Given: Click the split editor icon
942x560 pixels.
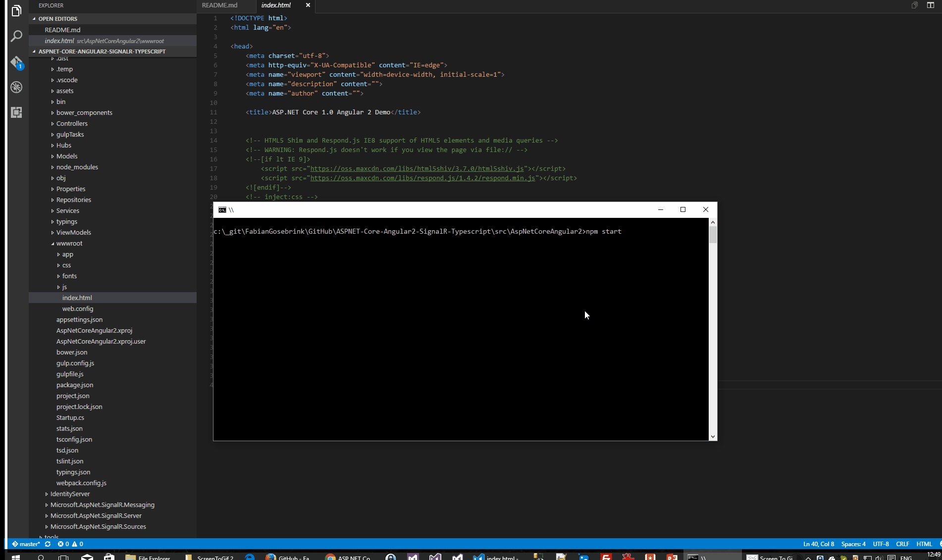Looking at the screenshot, I should [931, 5].
